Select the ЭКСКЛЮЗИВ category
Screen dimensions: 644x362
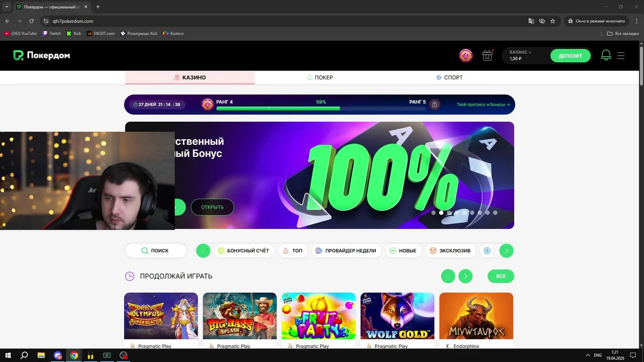pyautogui.click(x=450, y=250)
